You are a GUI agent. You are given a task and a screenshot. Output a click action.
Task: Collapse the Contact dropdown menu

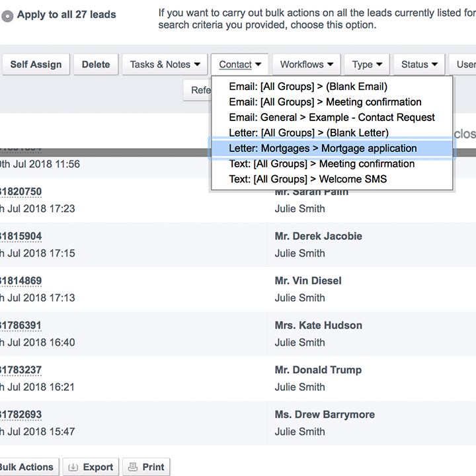(240, 64)
